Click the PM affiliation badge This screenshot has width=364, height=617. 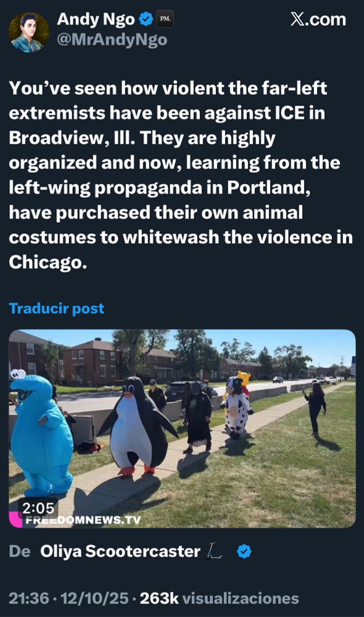click(165, 19)
